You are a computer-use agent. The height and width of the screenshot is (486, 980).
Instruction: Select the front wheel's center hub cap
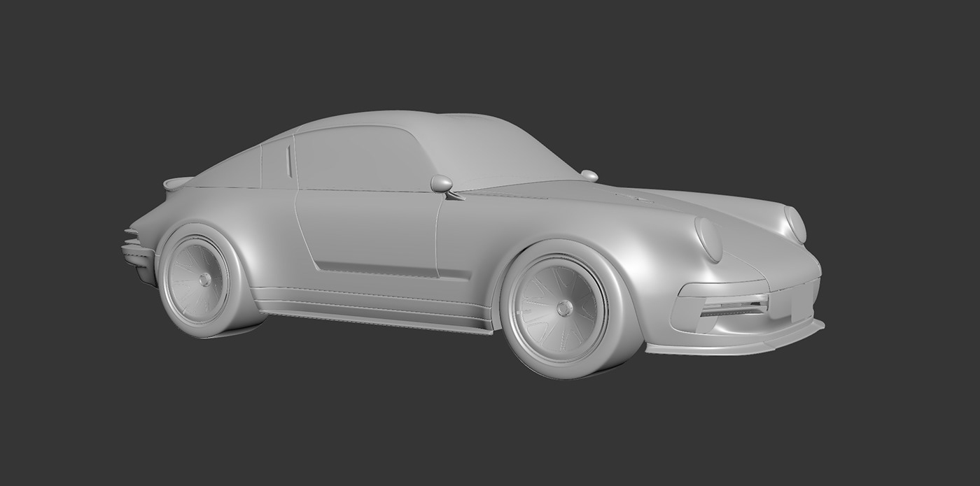click(x=564, y=310)
